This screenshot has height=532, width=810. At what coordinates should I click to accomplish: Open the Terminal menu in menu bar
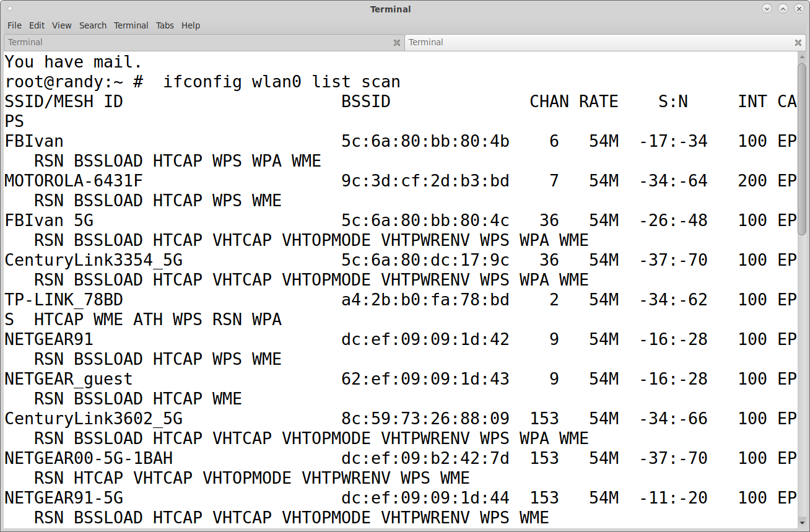pyautogui.click(x=131, y=25)
